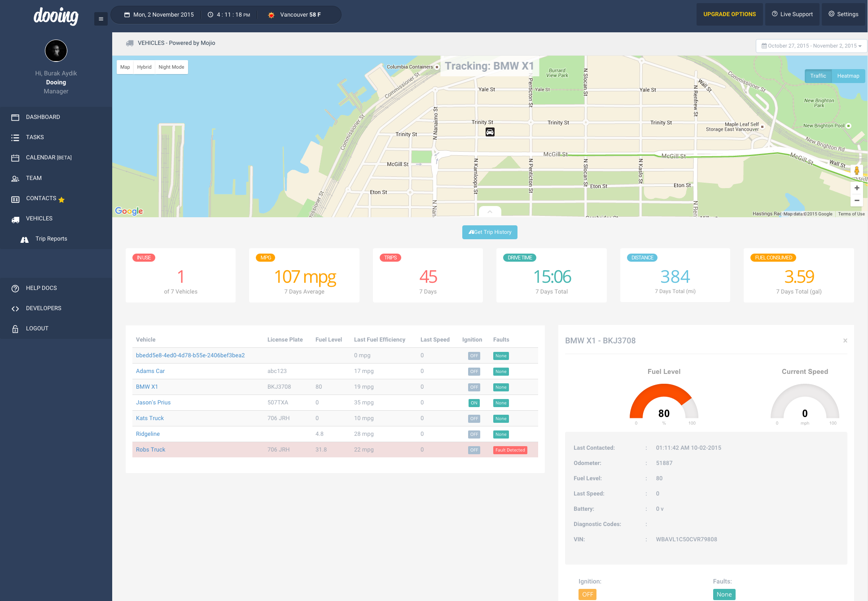868x601 pixels.
Task: Click the hamburger sidebar toggle icon
Action: tap(101, 19)
